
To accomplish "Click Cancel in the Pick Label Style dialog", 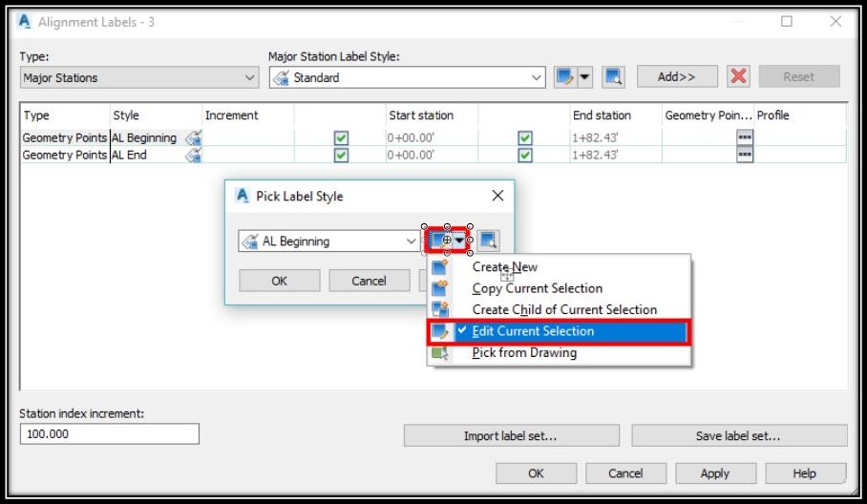I will tap(369, 281).
